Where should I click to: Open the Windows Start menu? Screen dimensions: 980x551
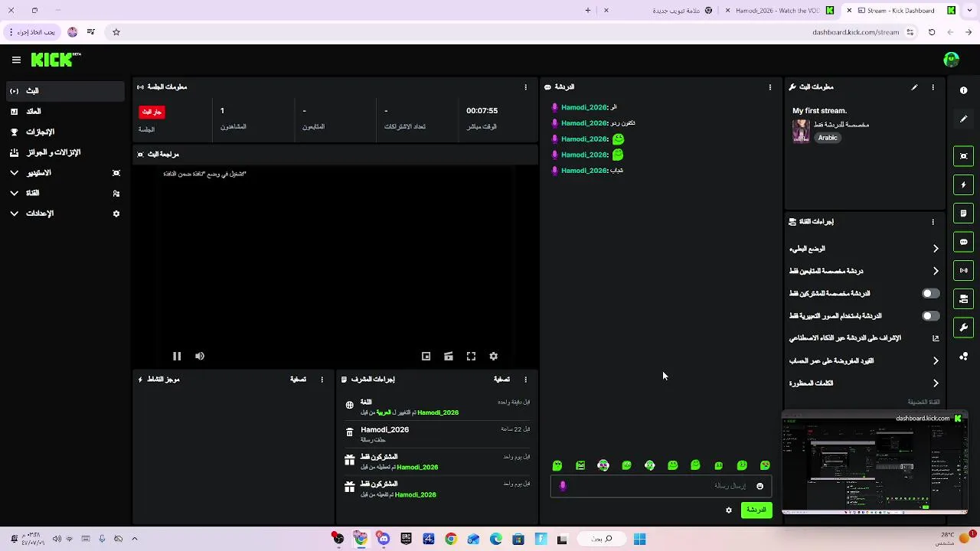pos(640,539)
